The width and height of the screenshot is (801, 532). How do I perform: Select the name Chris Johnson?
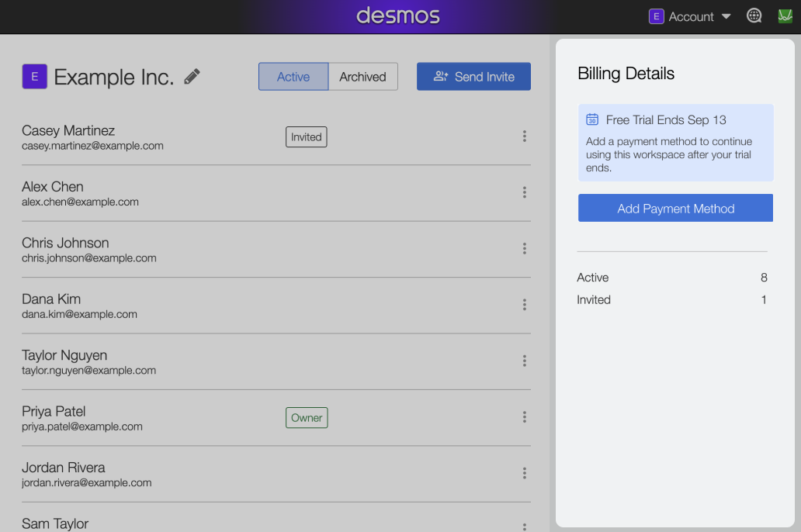[65, 243]
